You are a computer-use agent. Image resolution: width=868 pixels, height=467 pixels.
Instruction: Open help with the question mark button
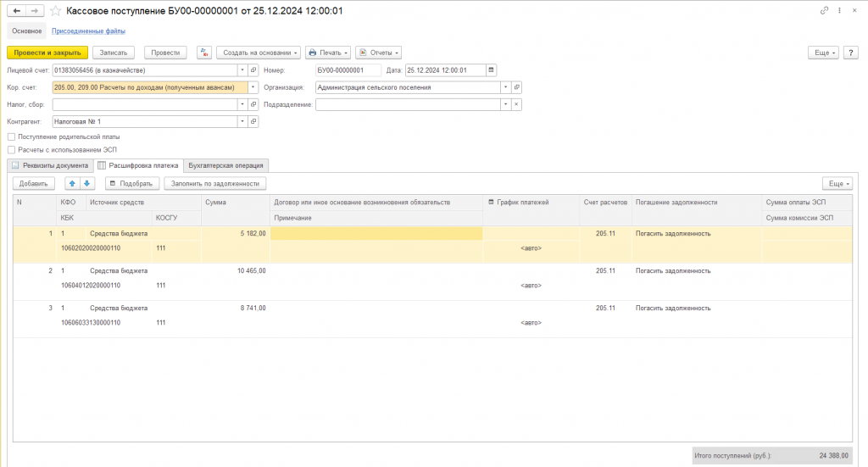[851, 53]
